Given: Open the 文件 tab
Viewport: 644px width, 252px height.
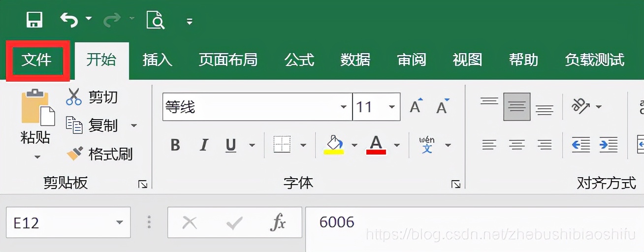Looking at the screenshot, I should (x=36, y=60).
